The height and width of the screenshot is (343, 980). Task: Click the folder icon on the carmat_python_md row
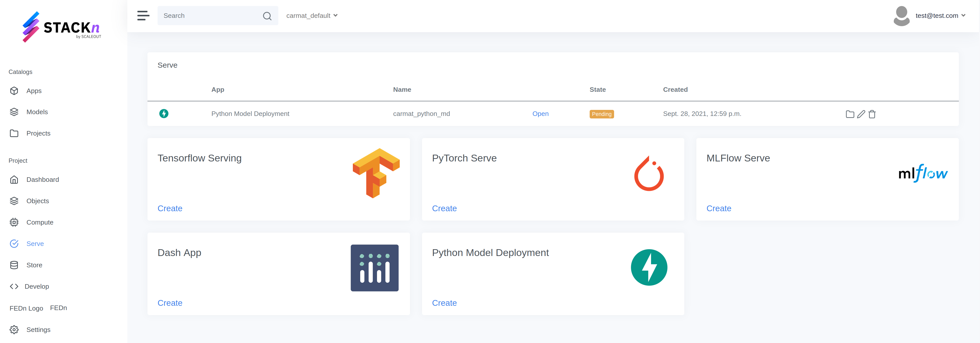tap(850, 114)
